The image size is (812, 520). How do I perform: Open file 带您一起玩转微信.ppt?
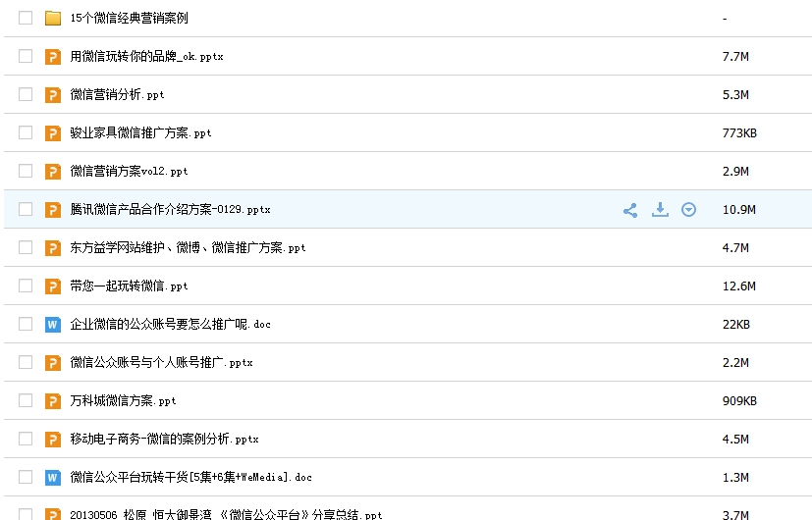coord(129,286)
